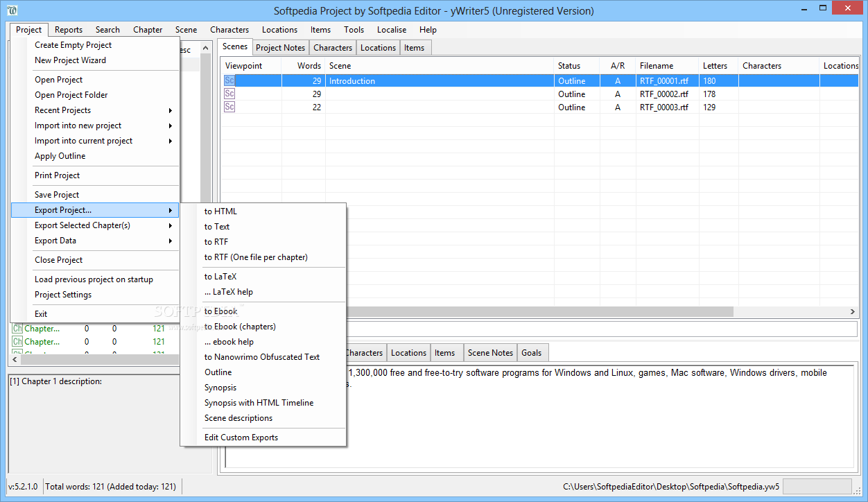The width and height of the screenshot is (868, 502).
Task: Switch to upper Locations tab
Action: pos(378,48)
